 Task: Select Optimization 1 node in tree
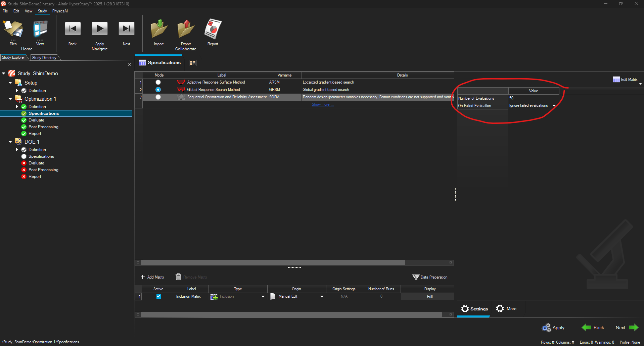click(x=40, y=99)
